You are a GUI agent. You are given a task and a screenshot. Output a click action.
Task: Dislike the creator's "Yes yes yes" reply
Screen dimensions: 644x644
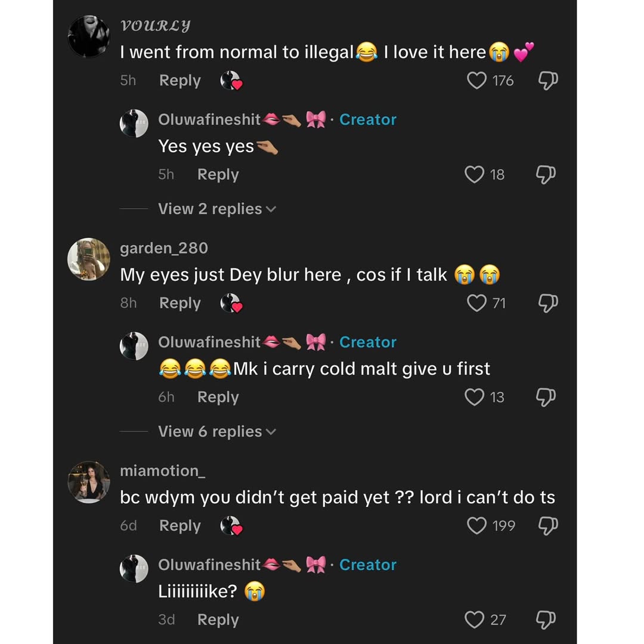click(545, 175)
